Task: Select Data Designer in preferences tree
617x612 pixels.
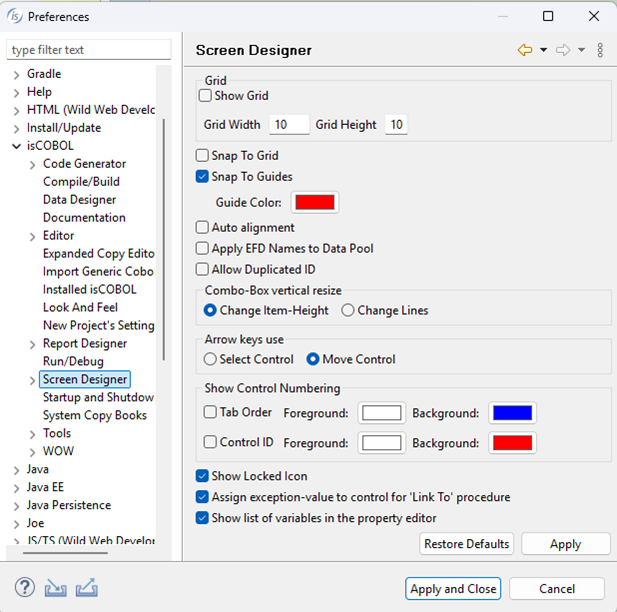Action: [x=79, y=200]
